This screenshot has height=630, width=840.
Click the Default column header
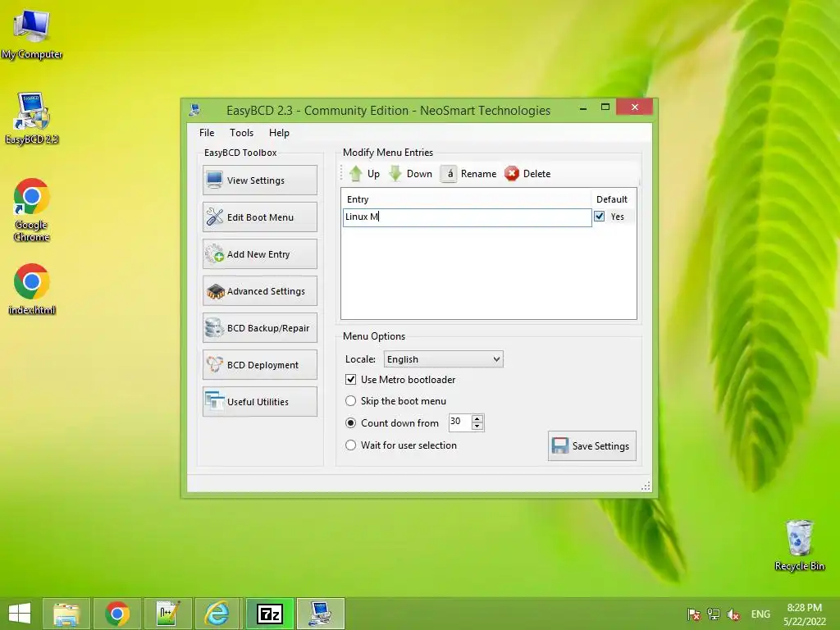(x=612, y=199)
